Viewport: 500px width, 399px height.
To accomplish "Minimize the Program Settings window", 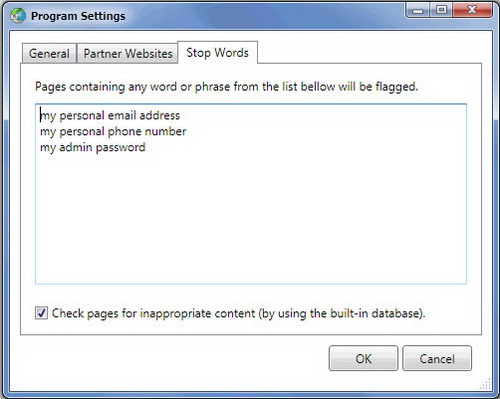I will click(417, 10).
